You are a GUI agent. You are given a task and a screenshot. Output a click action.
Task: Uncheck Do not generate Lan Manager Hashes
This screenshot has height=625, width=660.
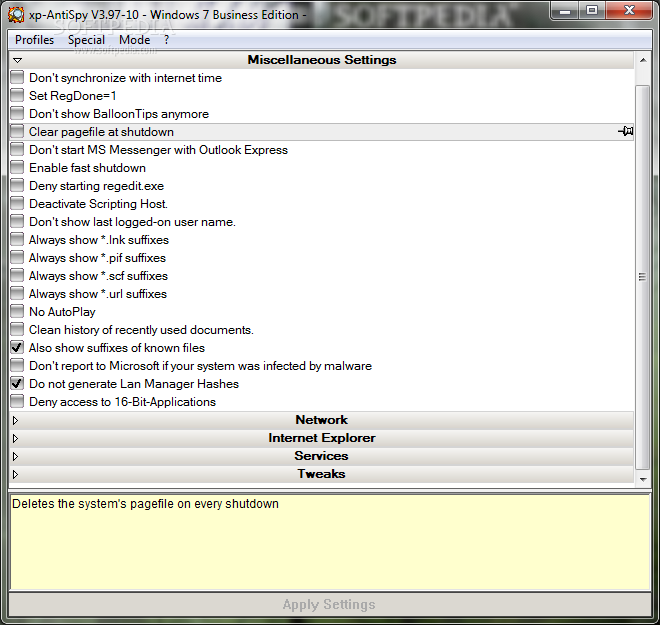[x=17, y=383]
